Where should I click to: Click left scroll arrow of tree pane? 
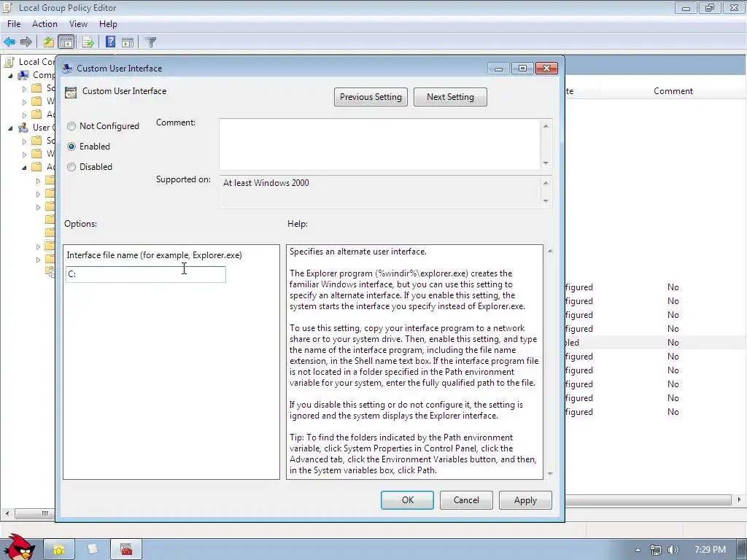click(x=7, y=513)
